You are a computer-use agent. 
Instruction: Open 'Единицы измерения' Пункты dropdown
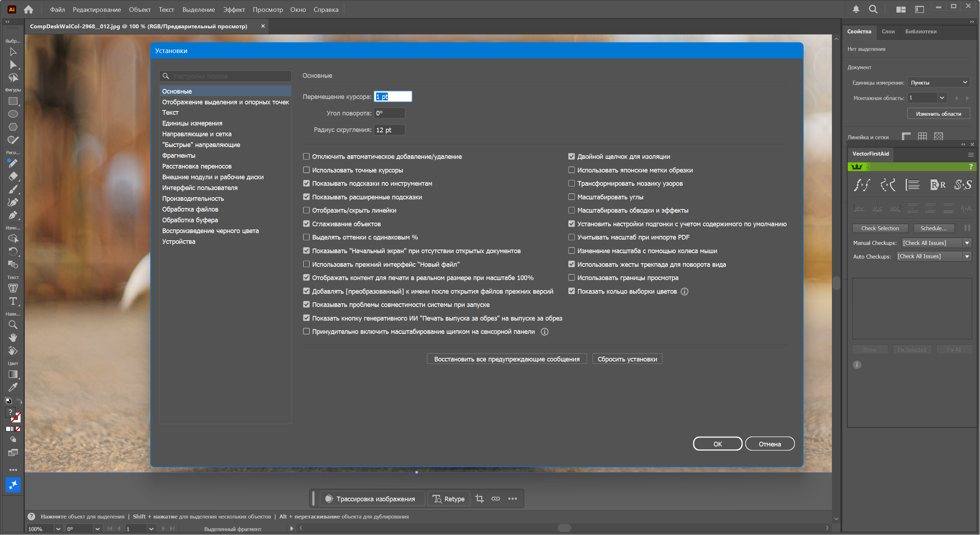[x=938, y=82]
